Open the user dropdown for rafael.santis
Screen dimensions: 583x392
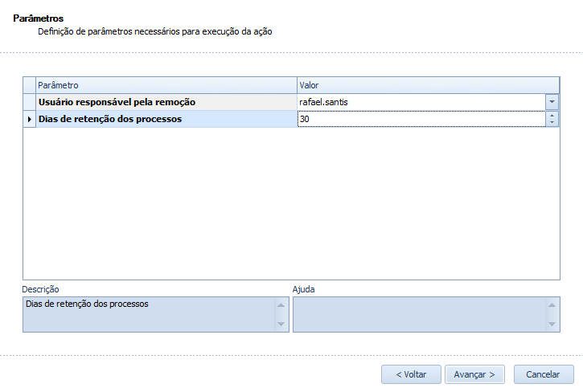pos(552,102)
